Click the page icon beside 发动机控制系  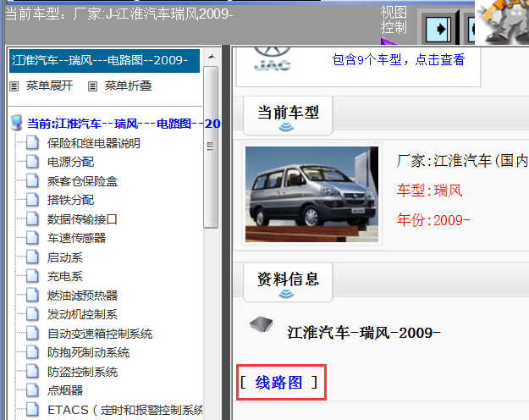(x=32, y=314)
